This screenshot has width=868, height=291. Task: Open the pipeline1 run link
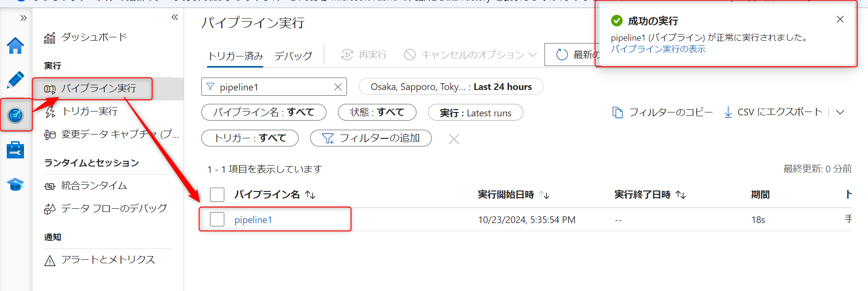pos(253,220)
